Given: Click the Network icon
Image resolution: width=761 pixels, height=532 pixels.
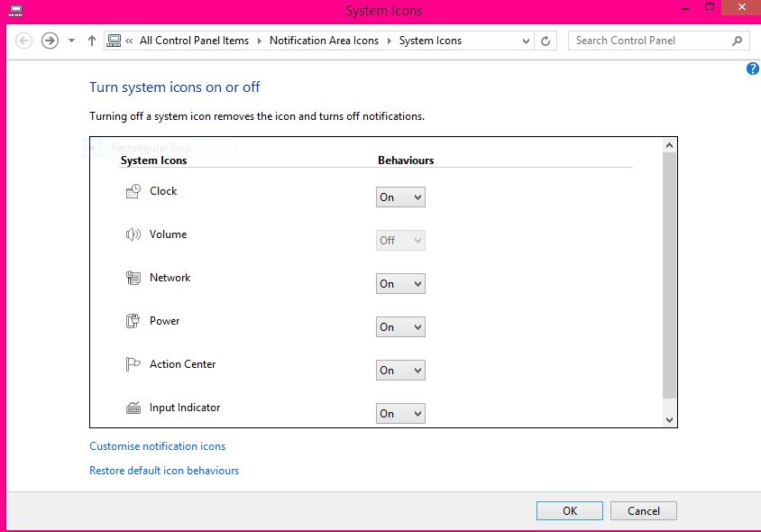Looking at the screenshot, I should pos(132,277).
